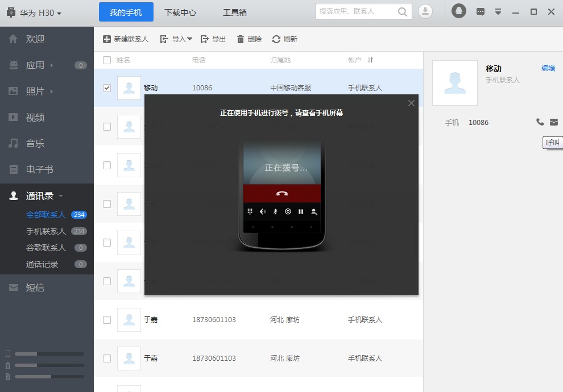Sort by the 帐户 account column arrow
This screenshot has height=392, width=563.
coord(370,60)
